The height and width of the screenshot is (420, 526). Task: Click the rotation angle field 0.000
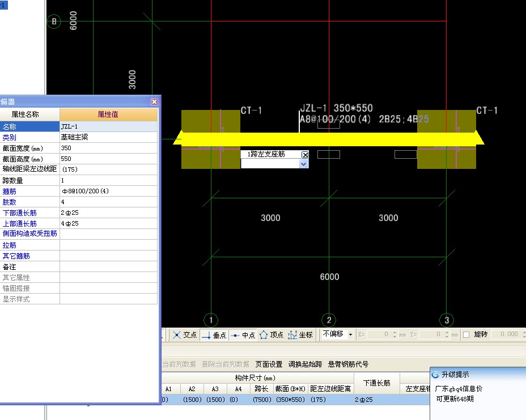coord(507,334)
